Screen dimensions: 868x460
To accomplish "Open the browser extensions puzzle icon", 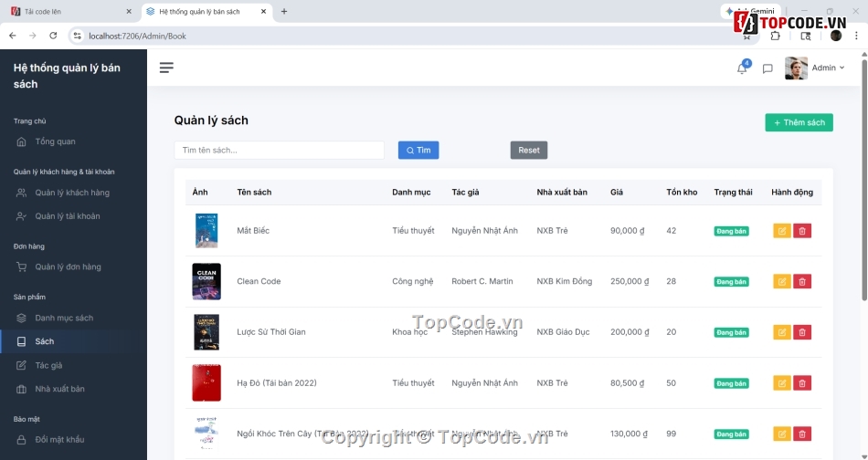I will (x=775, y=36).
